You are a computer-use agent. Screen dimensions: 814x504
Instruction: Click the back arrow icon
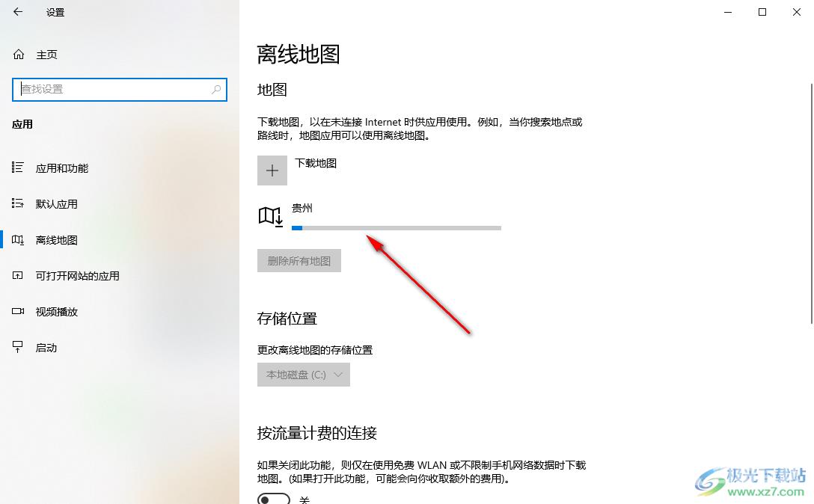[18, 12]
